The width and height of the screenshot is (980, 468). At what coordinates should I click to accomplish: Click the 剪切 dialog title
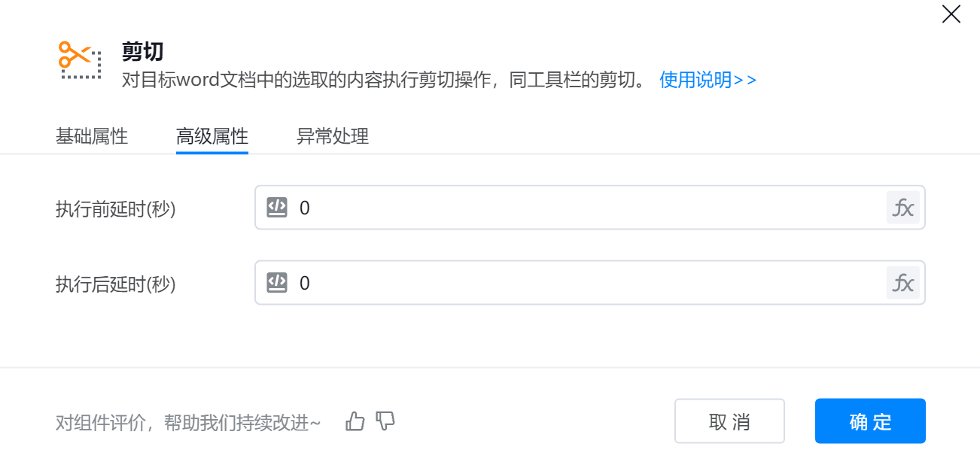click(x=143, y=52)
